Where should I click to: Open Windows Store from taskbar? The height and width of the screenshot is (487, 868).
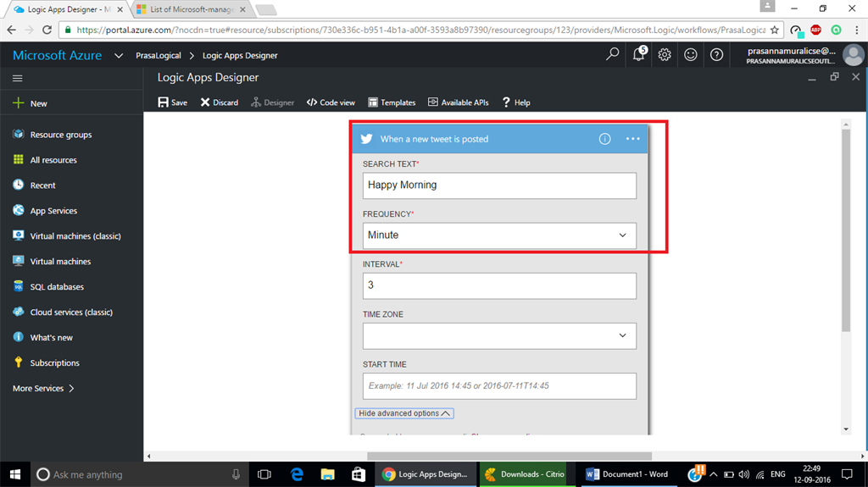click(x=359, y=474)
